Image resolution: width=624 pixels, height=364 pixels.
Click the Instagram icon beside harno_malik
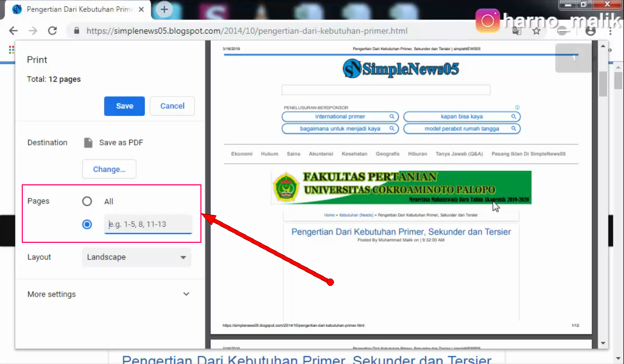[487, 21]
